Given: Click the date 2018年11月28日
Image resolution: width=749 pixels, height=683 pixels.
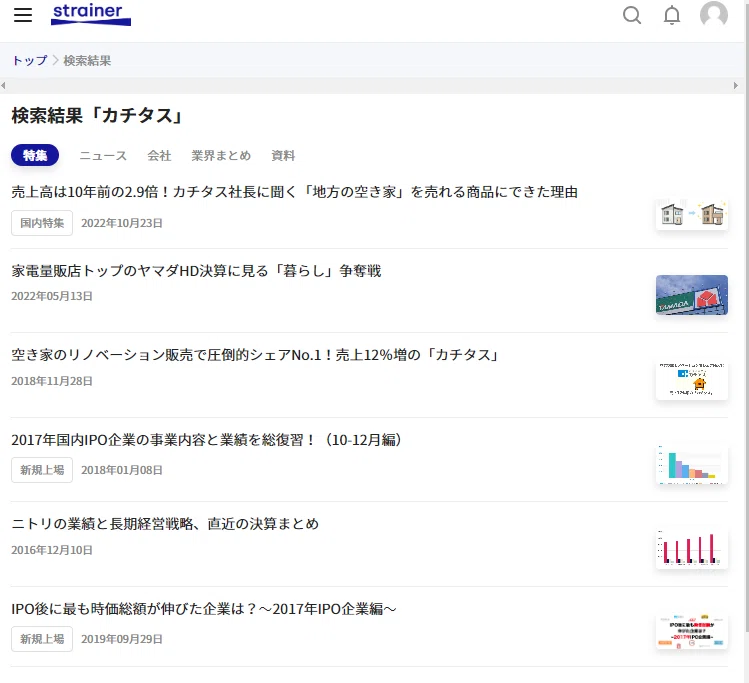Looking at the screenshot, I should pos(52,381).
